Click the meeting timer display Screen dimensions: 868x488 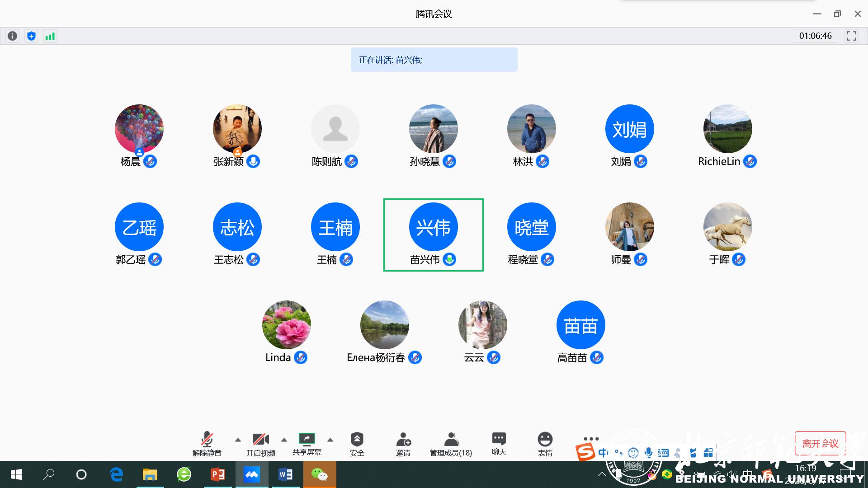(815, 36)
